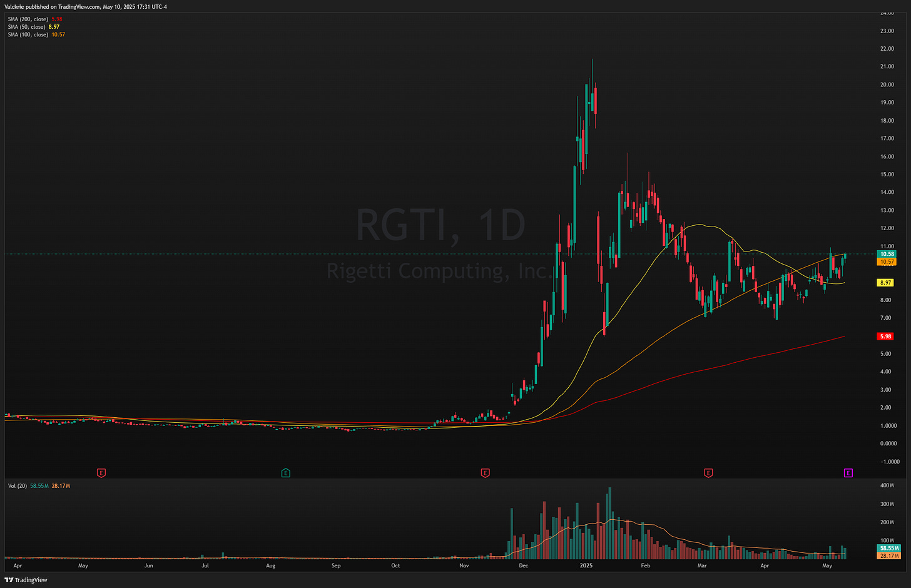Click the 300M volume axis label
Screen dimensions: 911x588
coord(887,504)
